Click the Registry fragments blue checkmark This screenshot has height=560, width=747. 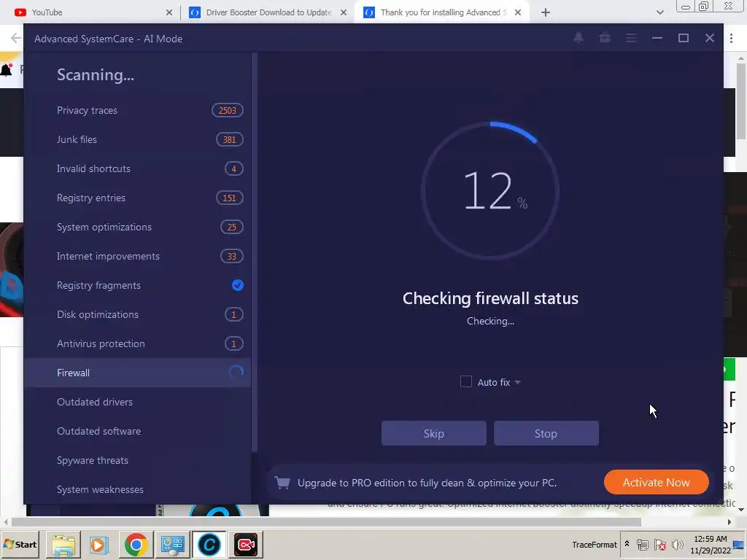(x=237, y=285)
